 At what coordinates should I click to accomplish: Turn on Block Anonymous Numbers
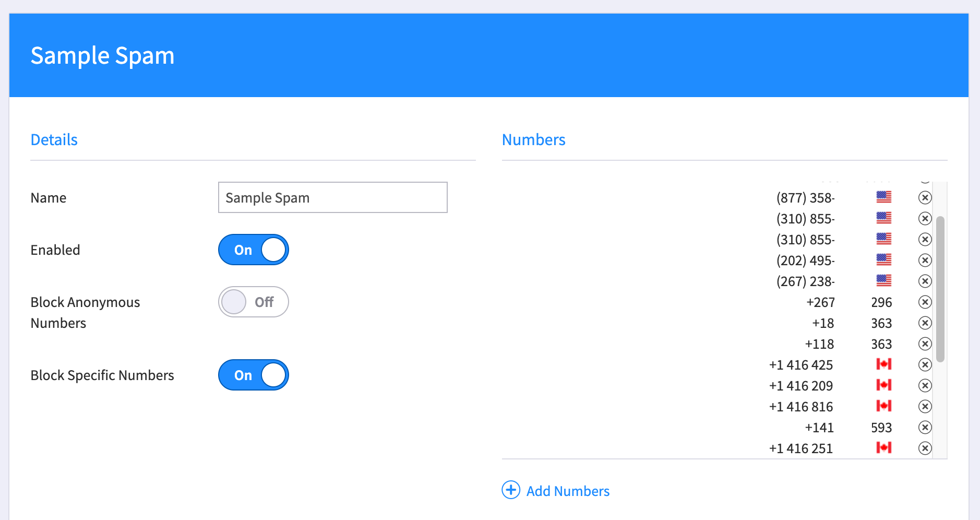(x=254, y=302)
